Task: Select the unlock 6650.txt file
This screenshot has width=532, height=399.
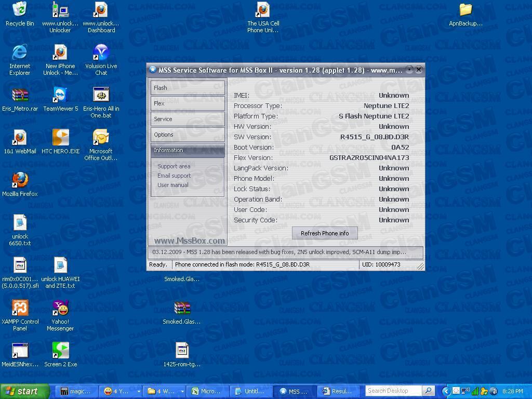Action: coord(20,222)
